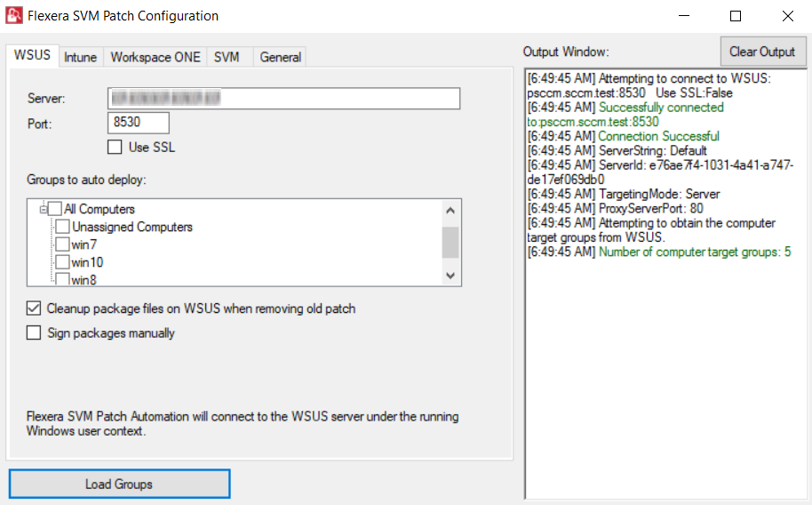Switch to the Intune tab
812x505 pixels.
80,57
